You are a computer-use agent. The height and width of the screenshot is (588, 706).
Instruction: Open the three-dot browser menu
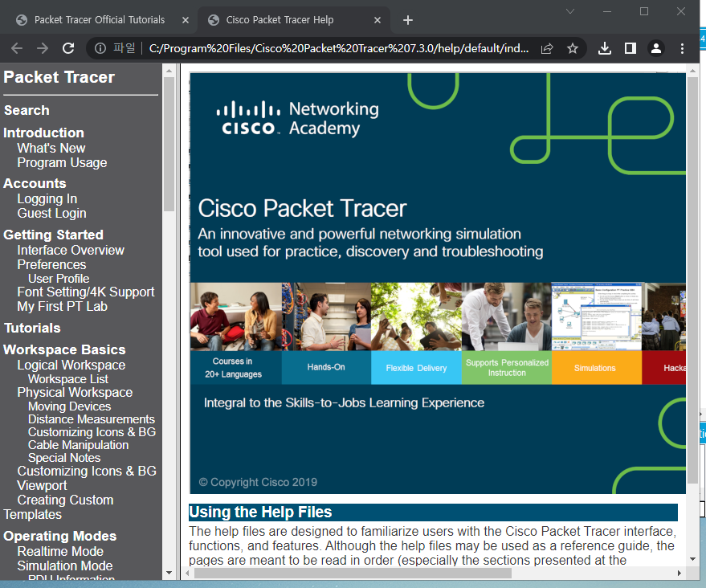click(x=682, y=48)
